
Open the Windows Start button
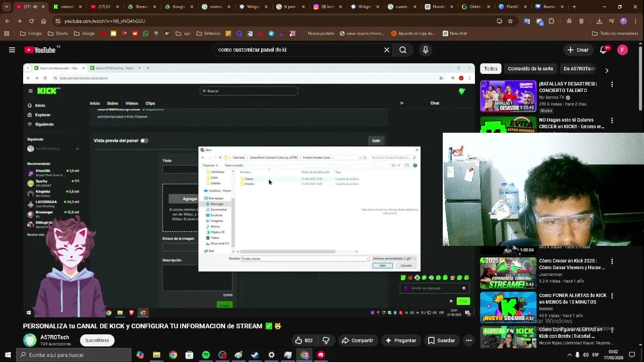tap(8, 355)
